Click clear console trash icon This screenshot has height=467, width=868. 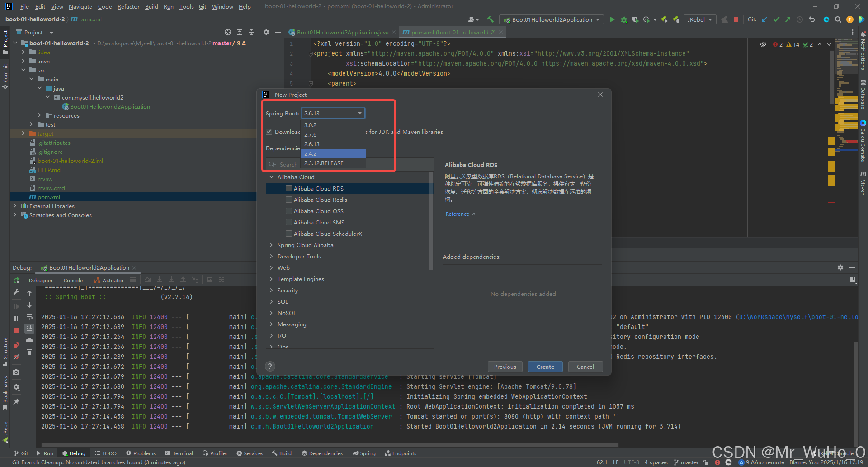(29, 352)
